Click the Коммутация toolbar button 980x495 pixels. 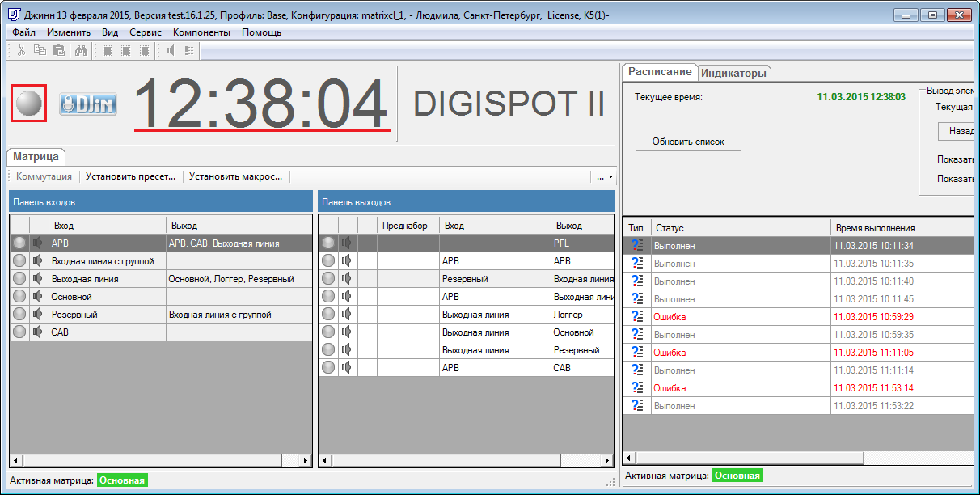[x=44, y=176]
